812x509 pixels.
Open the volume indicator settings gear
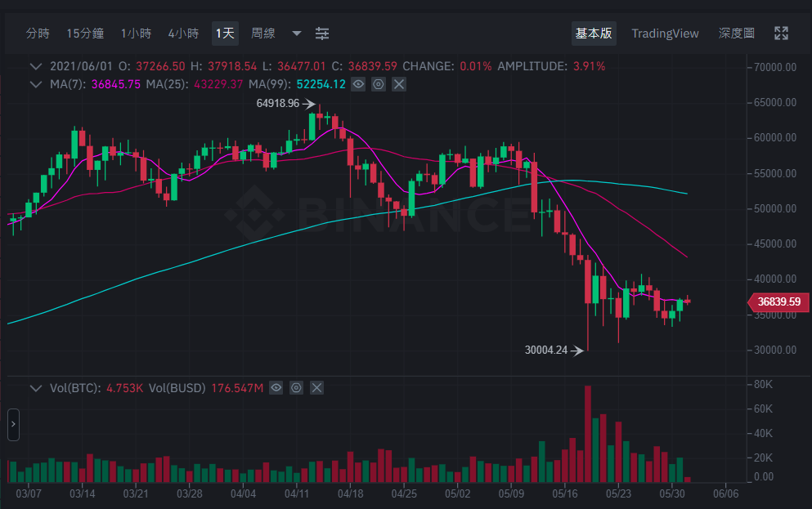click(296, 388)
